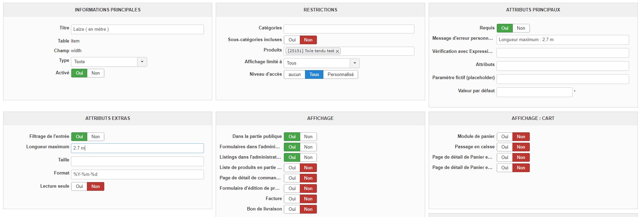Set Activé to Non
Screen dimensions: 644x217
click(x=96, y=73)
